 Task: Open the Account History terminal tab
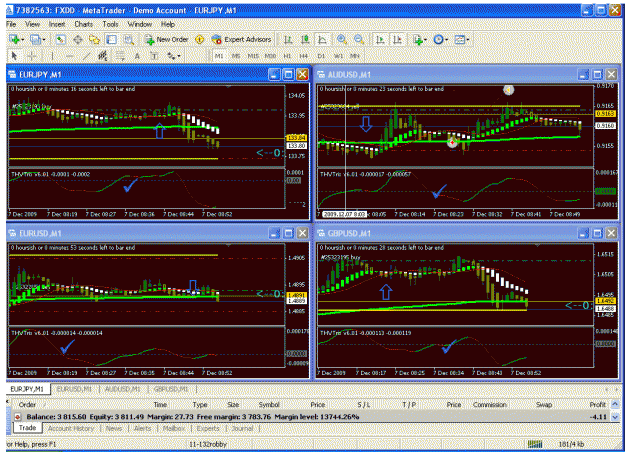click(x=71, y=428)
